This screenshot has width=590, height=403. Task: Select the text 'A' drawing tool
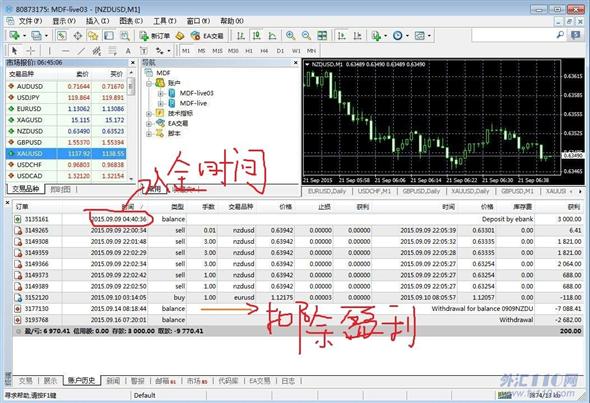128,50
